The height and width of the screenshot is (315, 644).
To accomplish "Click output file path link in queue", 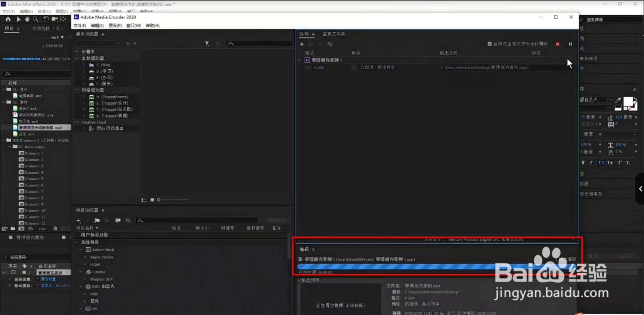I will (483, 68).
